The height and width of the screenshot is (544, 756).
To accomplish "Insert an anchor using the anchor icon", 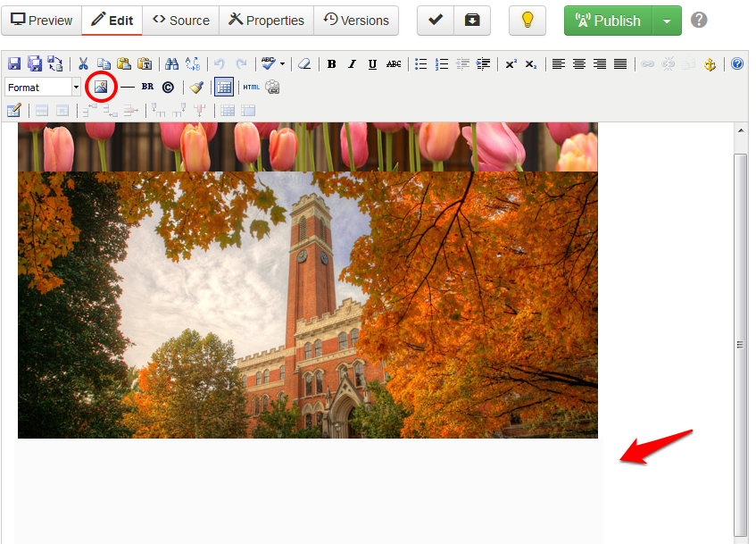I will [x=710, y=64].
